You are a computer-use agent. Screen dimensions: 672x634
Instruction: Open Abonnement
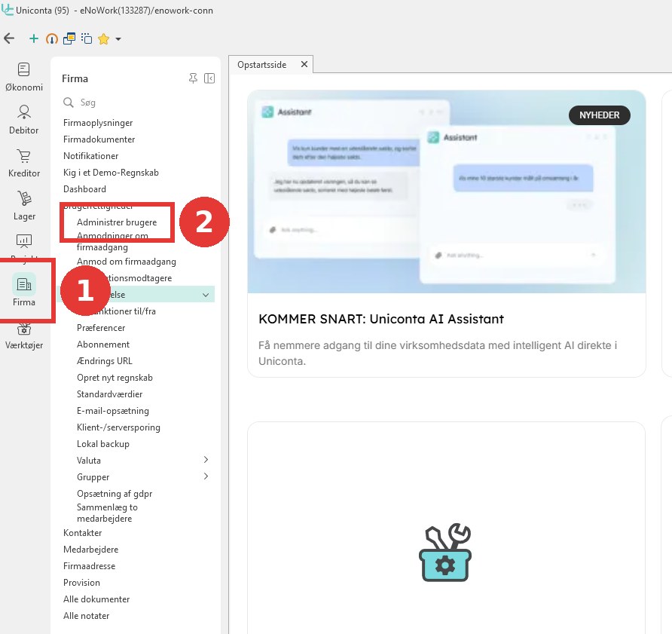(103, 345)
